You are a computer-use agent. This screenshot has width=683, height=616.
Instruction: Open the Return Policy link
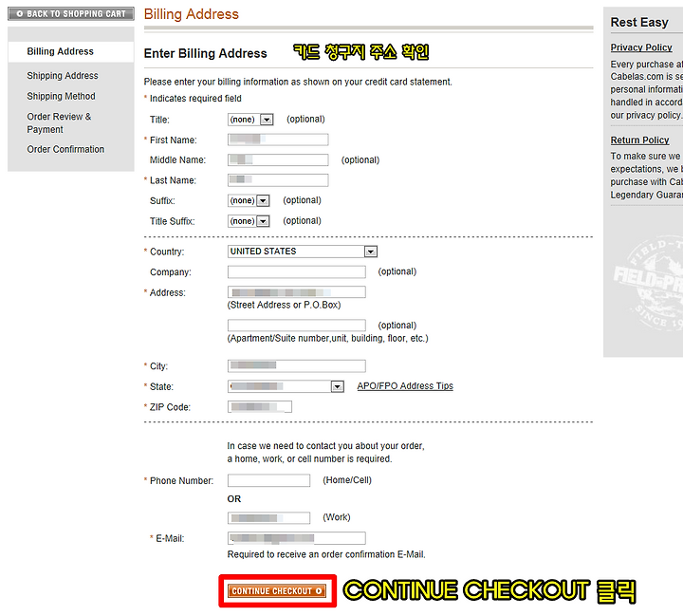coord(639,140)
